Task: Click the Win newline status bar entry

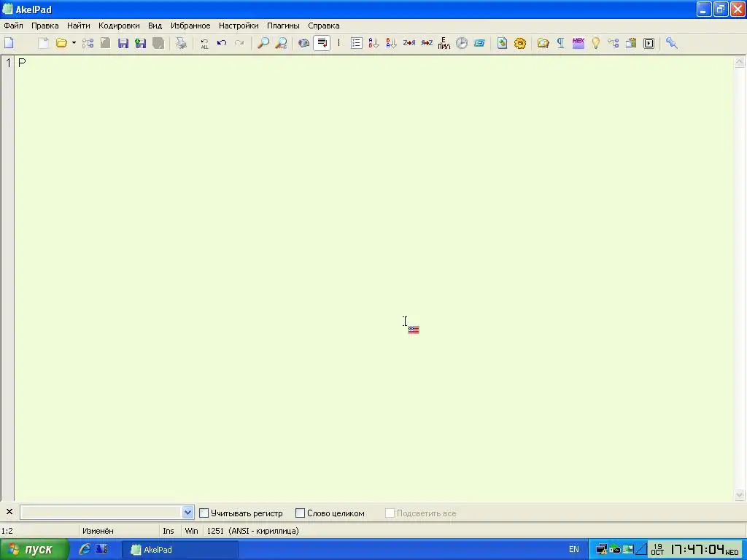Action: (191, 531)
